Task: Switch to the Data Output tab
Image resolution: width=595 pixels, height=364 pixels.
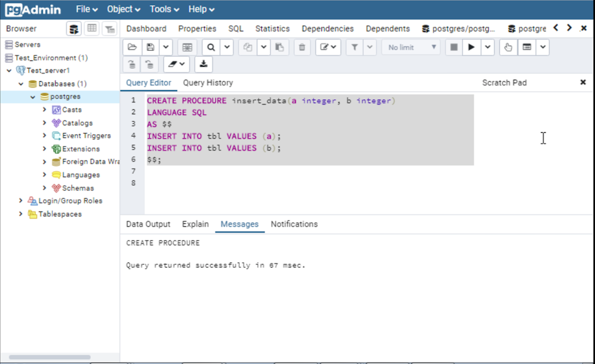Action: 148,224
